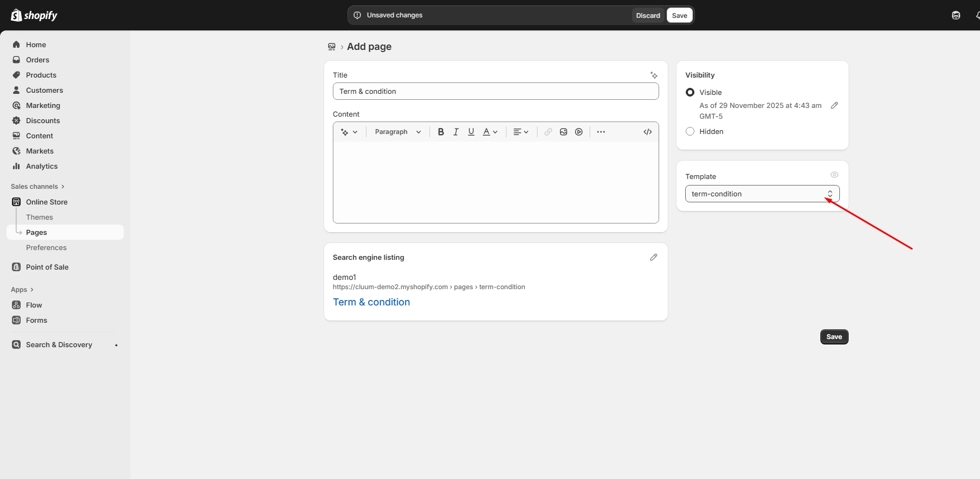Discard the unsaved changes
The width and height of the screenshot is (980, 479).
click(648, 15)
